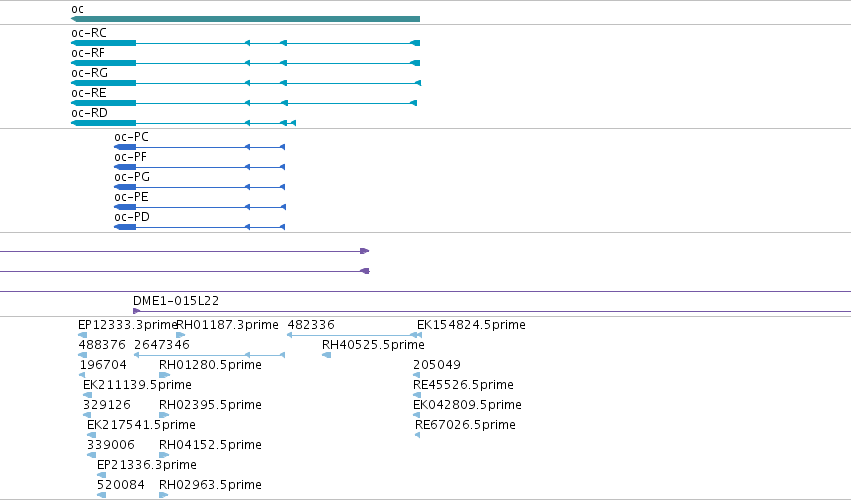The image size is (851, 500).
Task: Open EST EP21336.3prime
Action: (x=147, y=465)
